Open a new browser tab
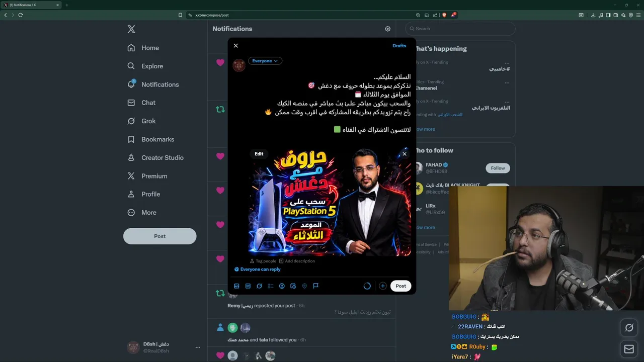The height and width of the screenshot is (362, 644). pyautogui.click(x=66, y=5)
